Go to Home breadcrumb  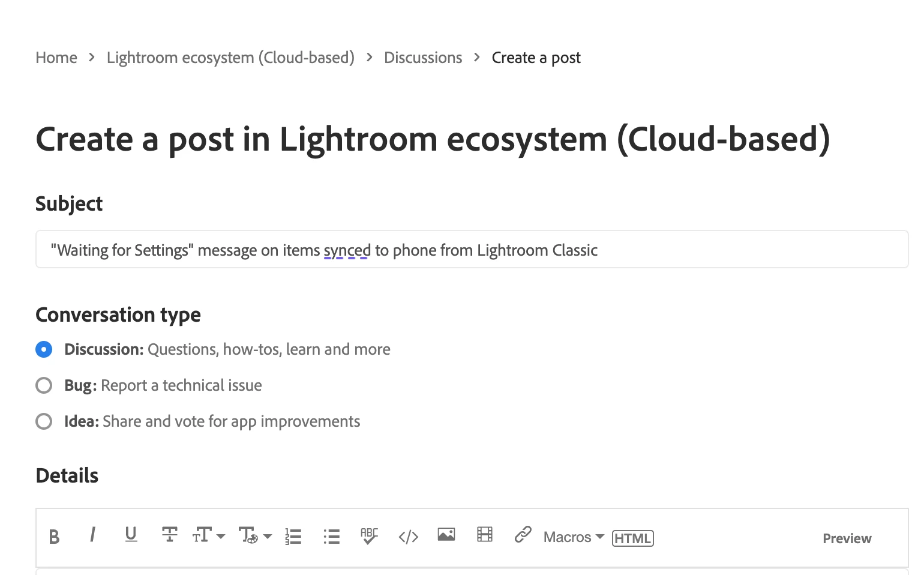pos(56,58)
